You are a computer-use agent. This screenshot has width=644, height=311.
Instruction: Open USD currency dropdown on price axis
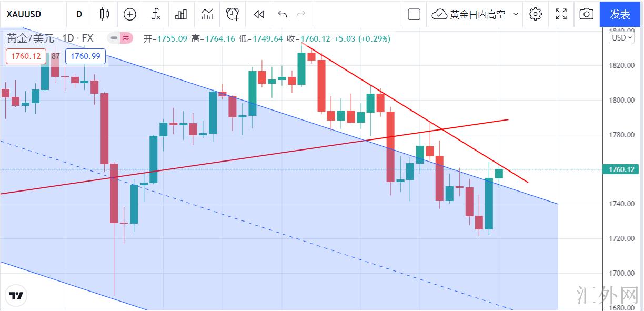[x=622, y=38]
